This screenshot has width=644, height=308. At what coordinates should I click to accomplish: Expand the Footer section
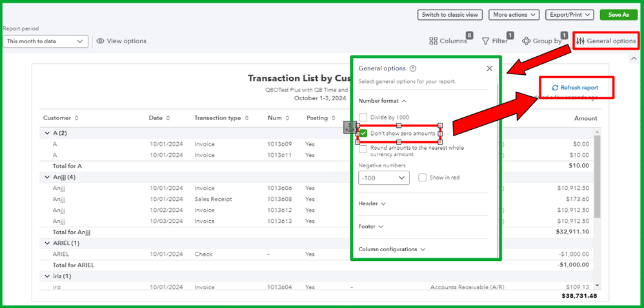pyautogui.click(x=371, y=227)
